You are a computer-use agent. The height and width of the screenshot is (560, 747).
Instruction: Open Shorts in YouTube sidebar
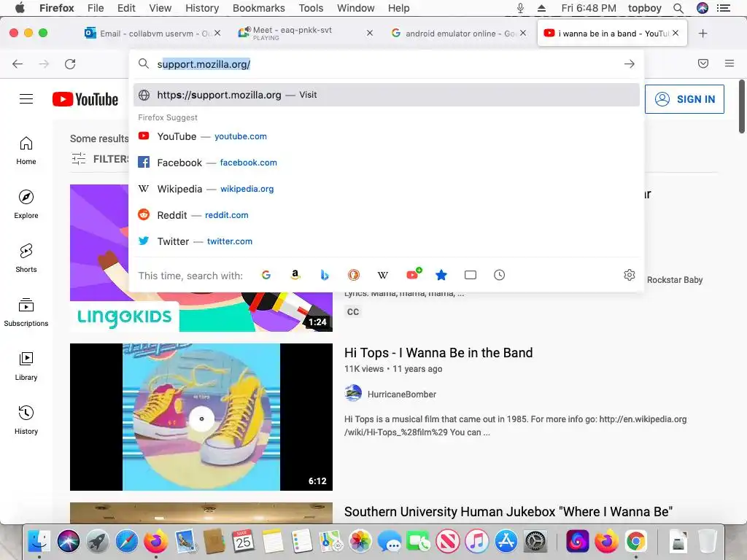tap(26, 258)
